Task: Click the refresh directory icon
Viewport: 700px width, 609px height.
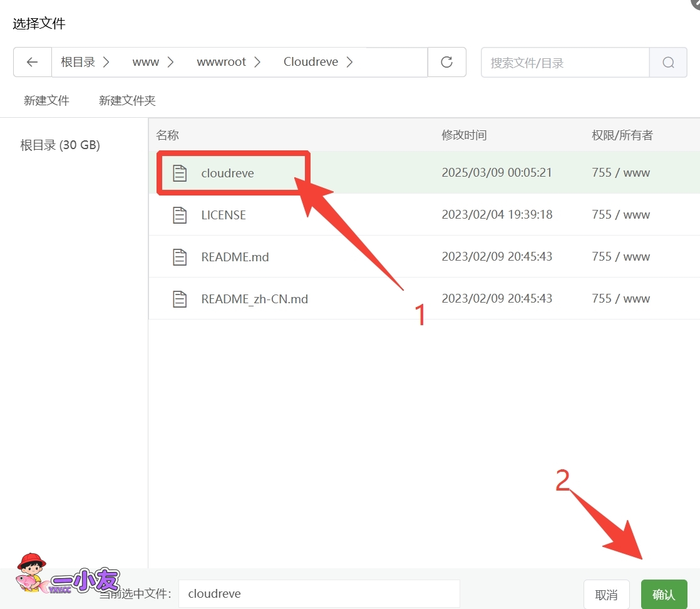Action: 446,62
